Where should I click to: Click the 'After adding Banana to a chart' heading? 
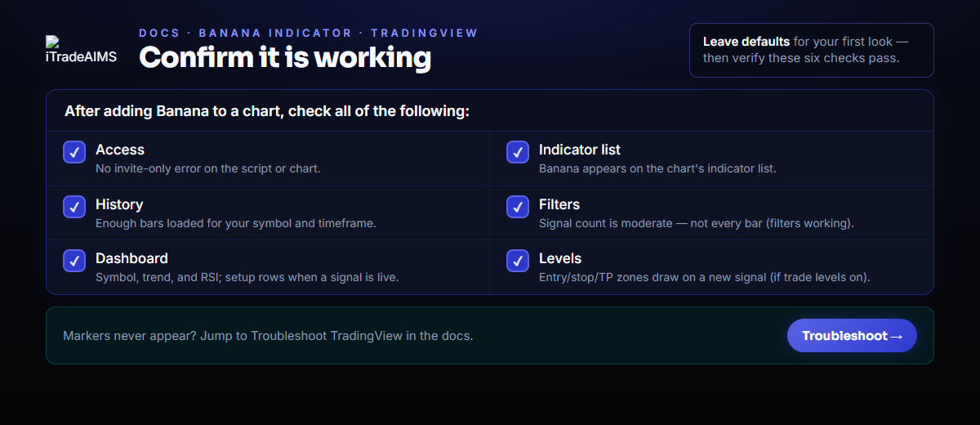[x=267, y=111]
